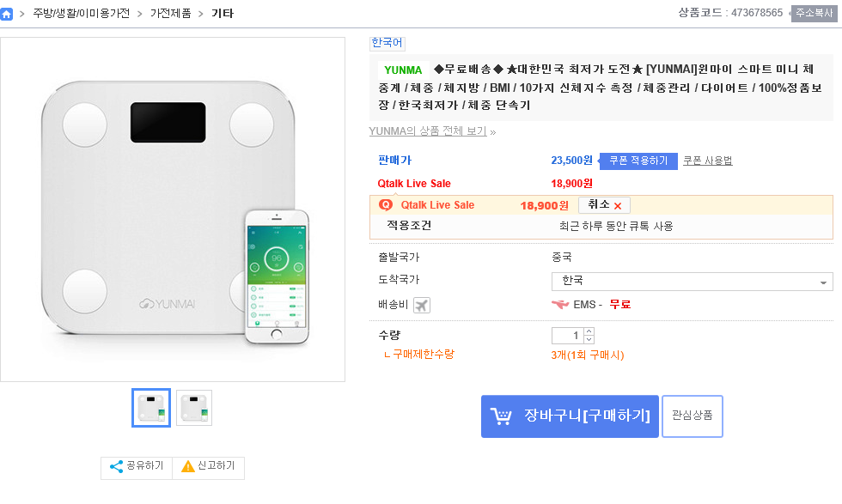Click the airplane icon next to 배송비

tap(421, 305)
